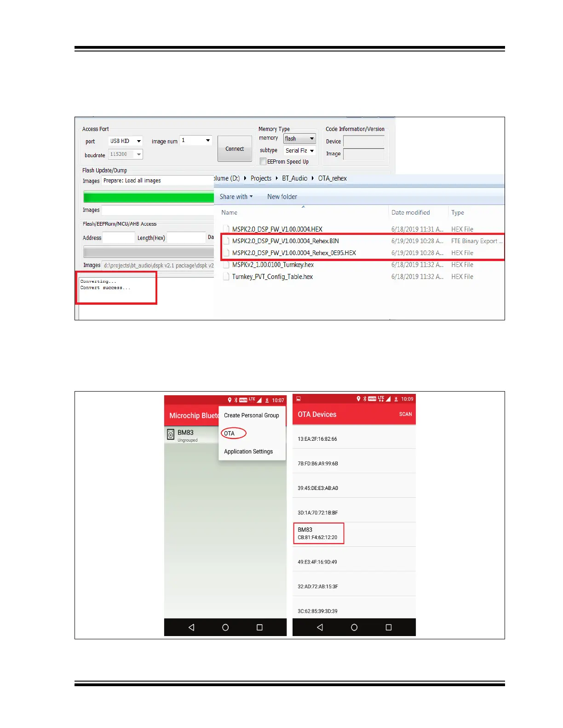Sort files by Name column
The image size is (563, 728).
tap(229, 212)
